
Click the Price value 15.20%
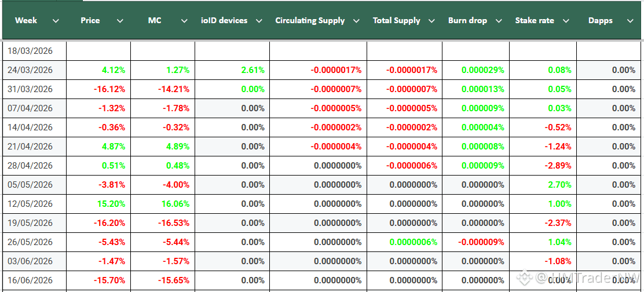tap(111, 204)
